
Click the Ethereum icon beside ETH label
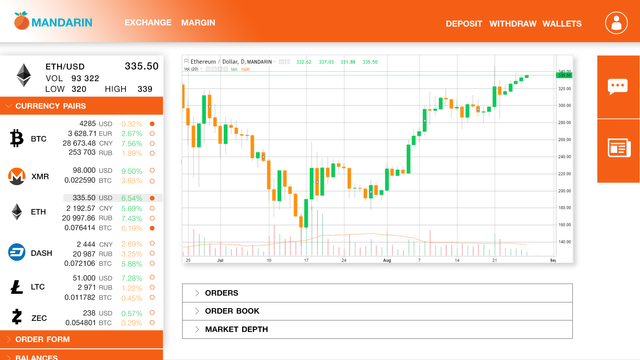(17, 211)
